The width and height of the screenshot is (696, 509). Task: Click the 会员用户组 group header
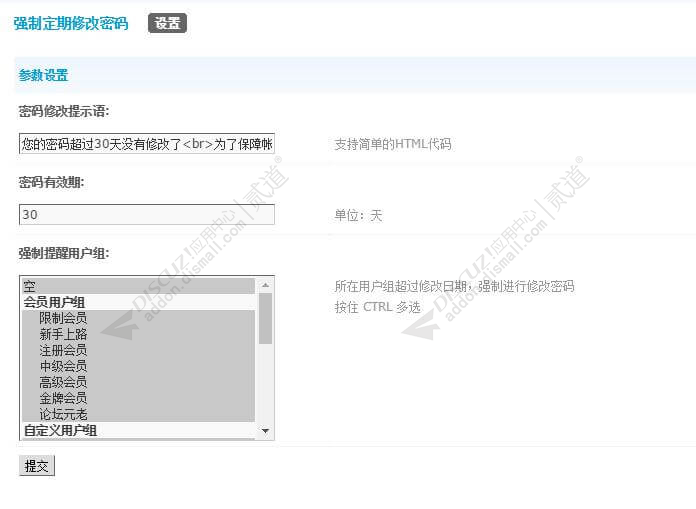coord(138,302)
